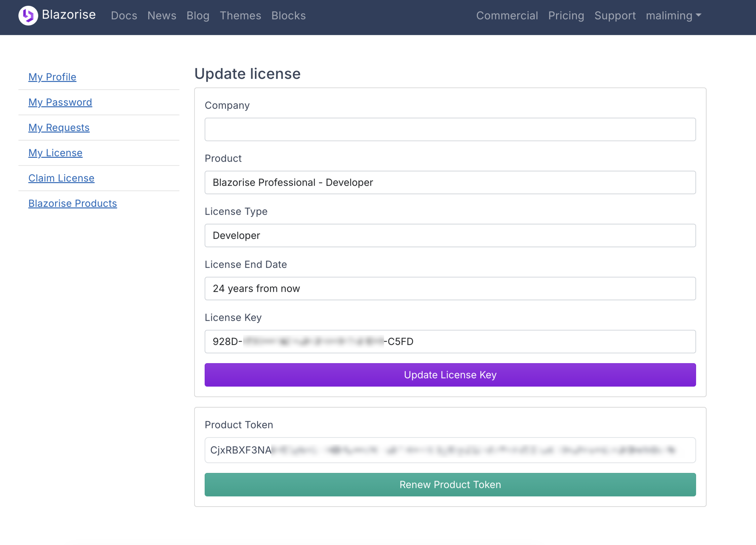Open the Commercial navigation item
756x545 pixels.
(x=507, y=16)
